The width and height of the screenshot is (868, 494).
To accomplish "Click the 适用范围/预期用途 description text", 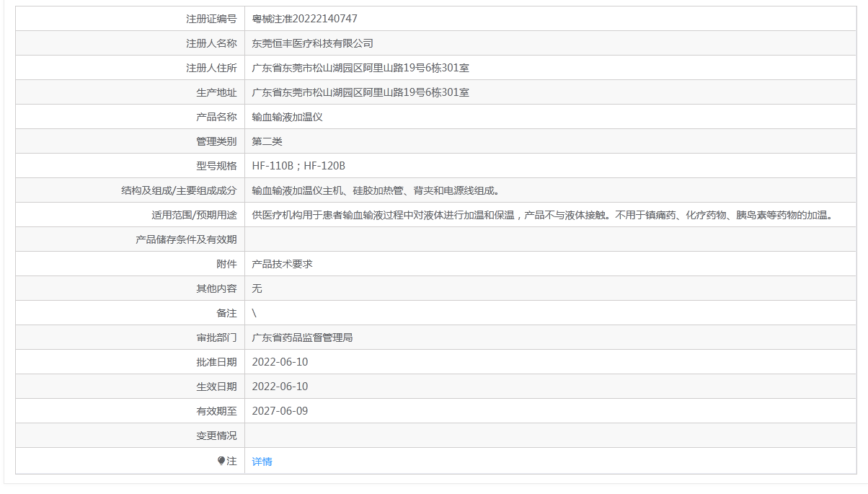I will point(542,215).
